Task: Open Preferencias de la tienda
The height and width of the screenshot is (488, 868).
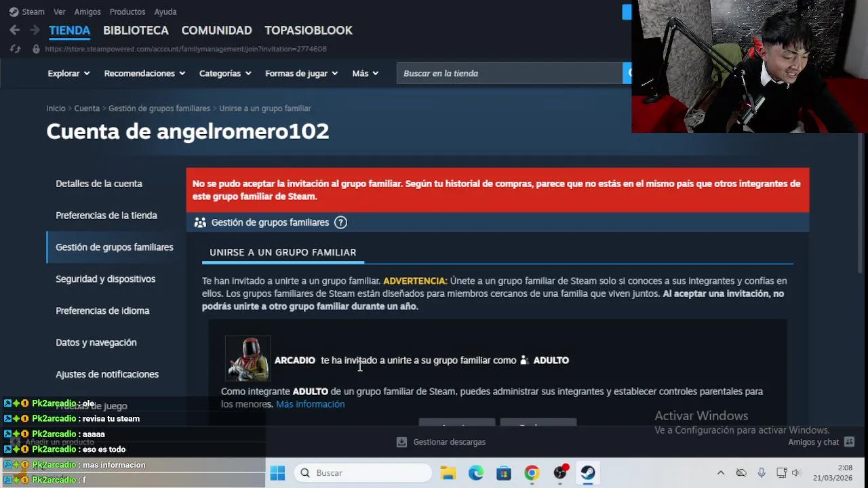Action: 106,216
